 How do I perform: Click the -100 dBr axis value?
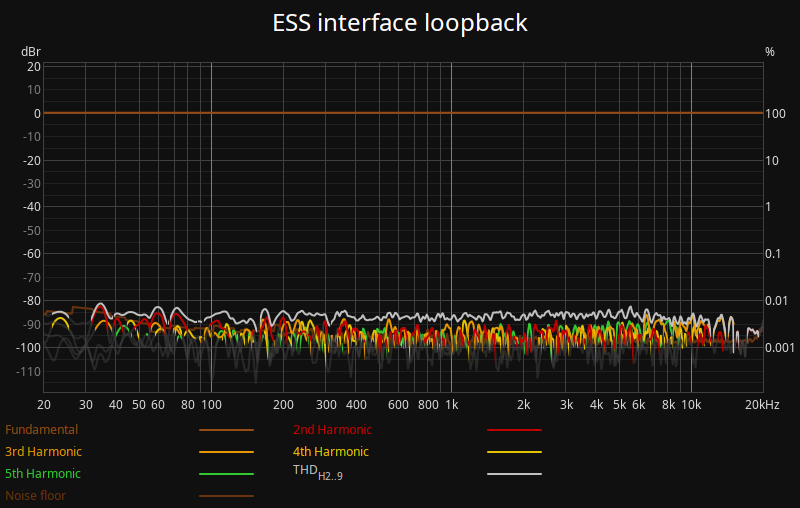29,347
